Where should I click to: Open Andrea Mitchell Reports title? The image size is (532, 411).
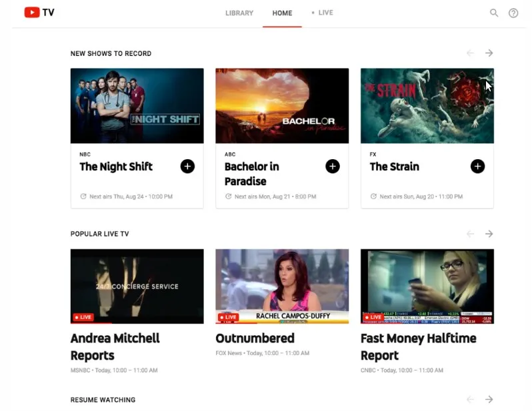click(x=115, y=346)
